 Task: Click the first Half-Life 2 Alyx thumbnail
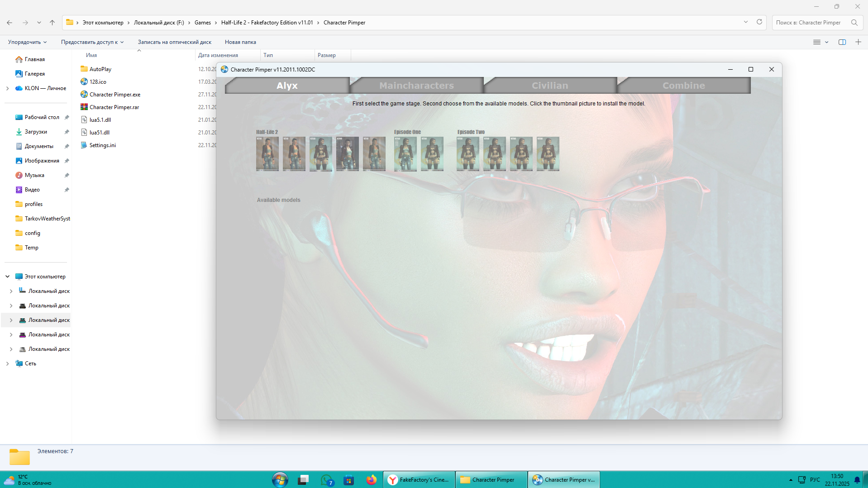coord(267,154)
